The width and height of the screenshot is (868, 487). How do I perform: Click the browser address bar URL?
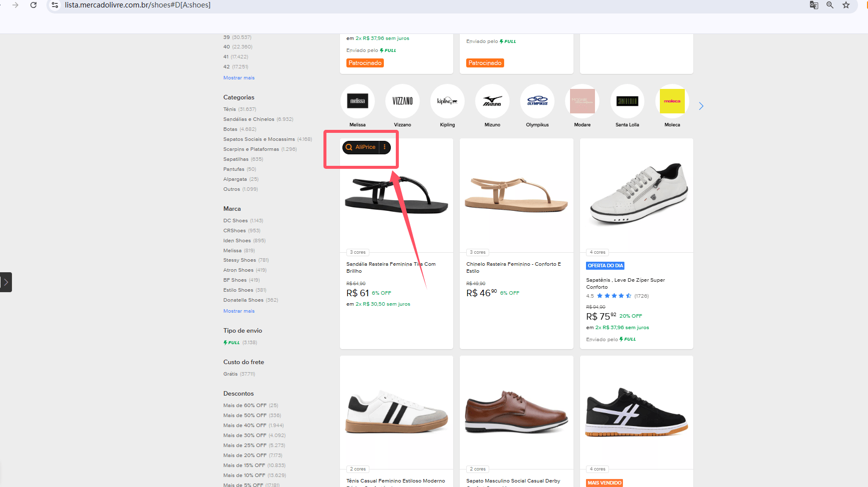(x=138, y=5)
